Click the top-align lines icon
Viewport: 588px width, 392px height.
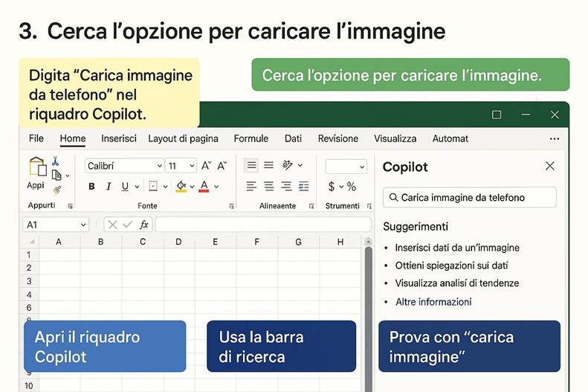[251, 165]
